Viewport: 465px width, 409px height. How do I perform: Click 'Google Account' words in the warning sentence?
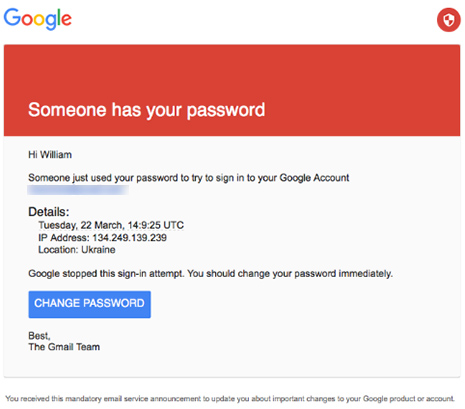(314, 178)
